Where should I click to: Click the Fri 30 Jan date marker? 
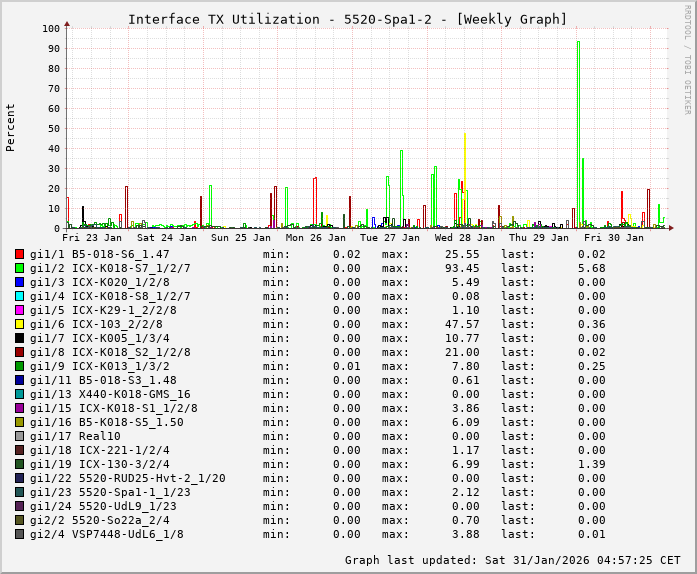click(x=614, y=238)
